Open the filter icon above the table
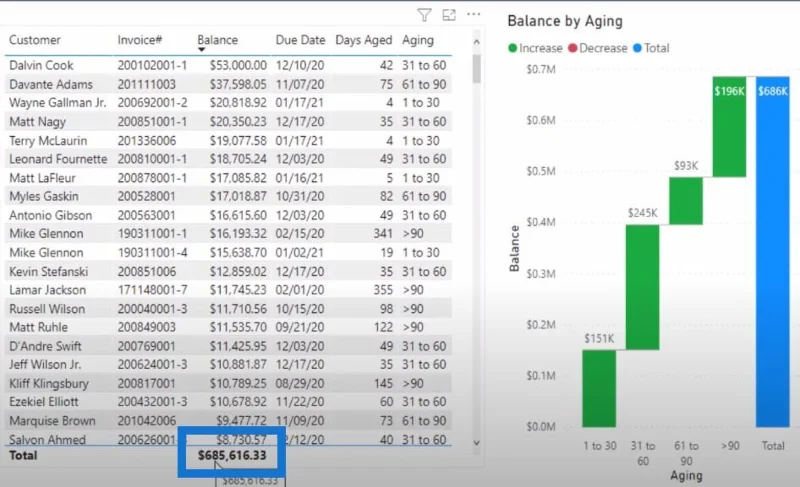This screenshot has width=800, height=487. point(424,15)
